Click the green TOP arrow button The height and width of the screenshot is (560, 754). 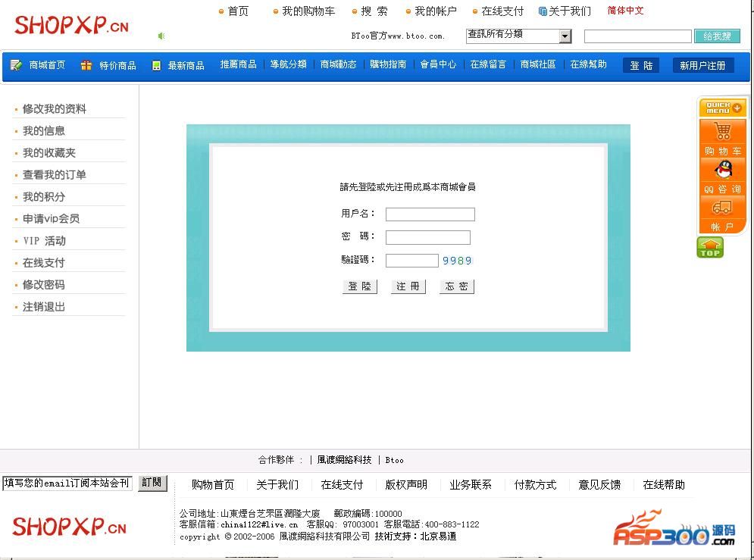(710, 248)
